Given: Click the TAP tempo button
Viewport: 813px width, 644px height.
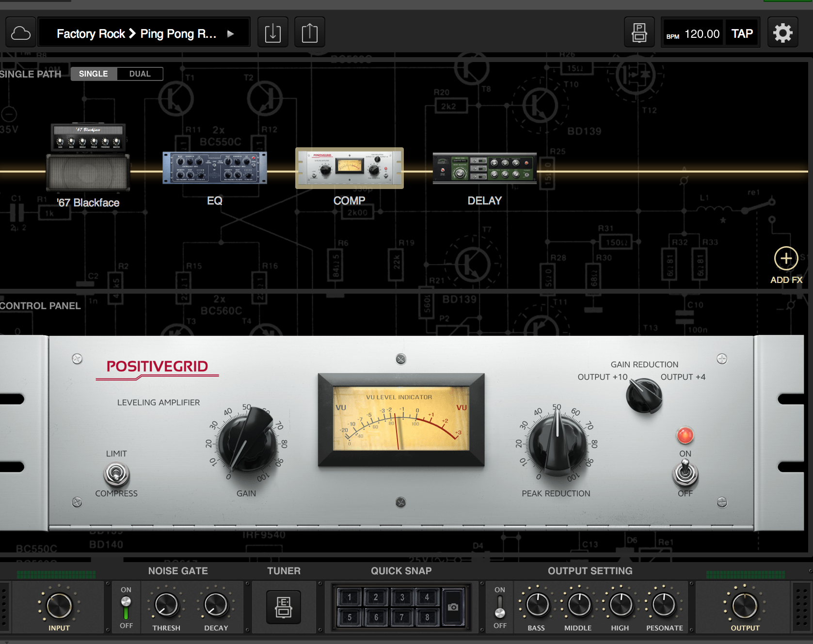Looking at the screenshot, I should [742, 33].
